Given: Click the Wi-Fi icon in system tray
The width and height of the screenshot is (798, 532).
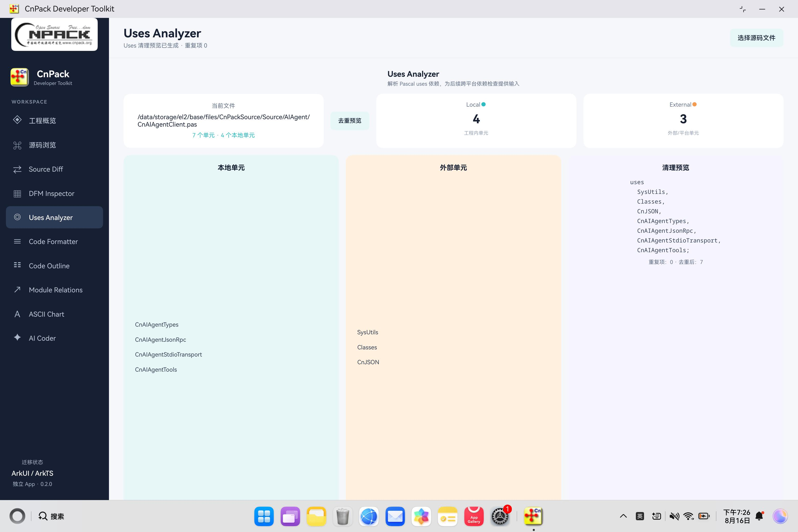Looking at the screenshot, I should 689,516.
